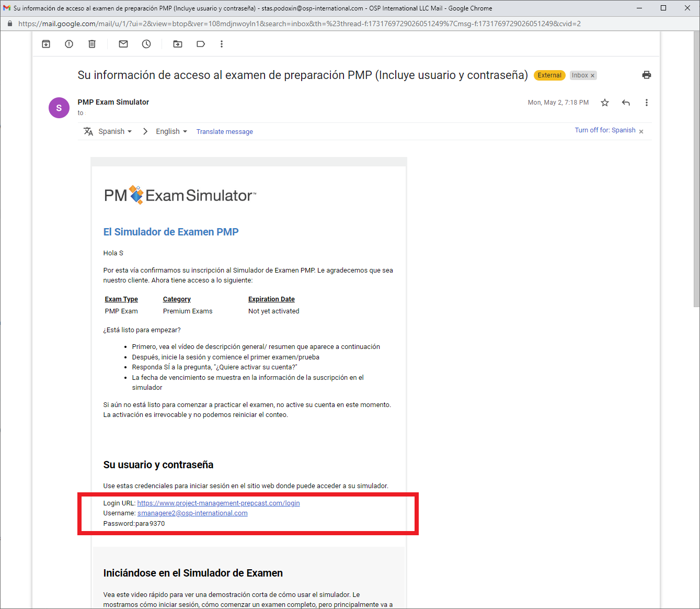
Task: Delete the email using the trash icon
Action: click(x=92, y=44)
